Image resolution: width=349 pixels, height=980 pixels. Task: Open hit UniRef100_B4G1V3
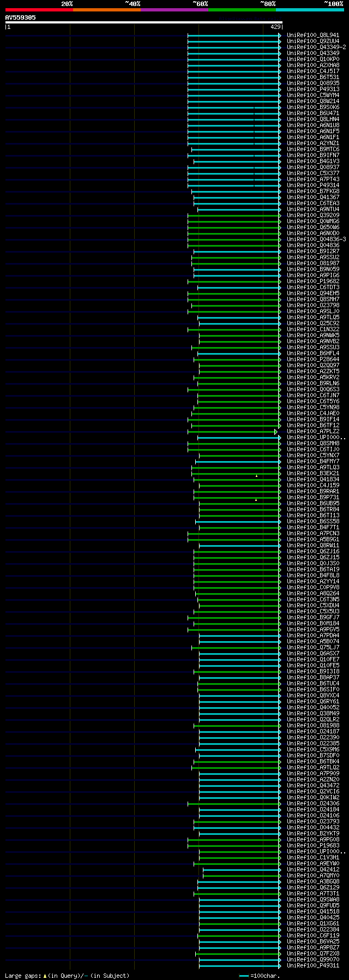click(x=313, y=162)
